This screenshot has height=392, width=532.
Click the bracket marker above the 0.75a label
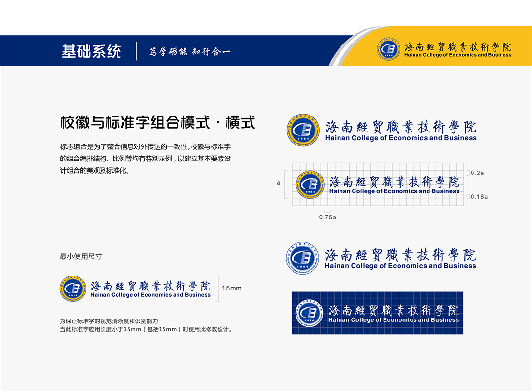point(327,211)
